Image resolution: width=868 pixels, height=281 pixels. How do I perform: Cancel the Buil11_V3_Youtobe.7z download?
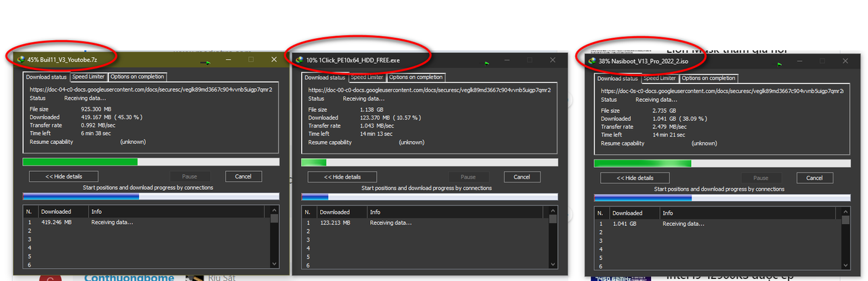click(x=243, y=176)
